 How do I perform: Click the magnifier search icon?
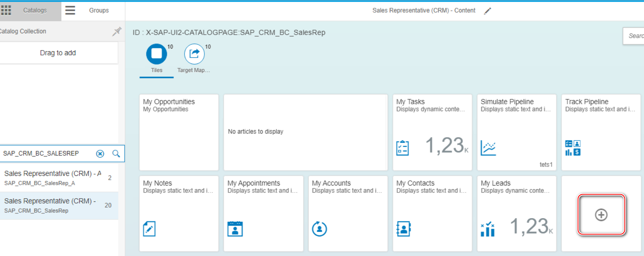tap(116, 153)
